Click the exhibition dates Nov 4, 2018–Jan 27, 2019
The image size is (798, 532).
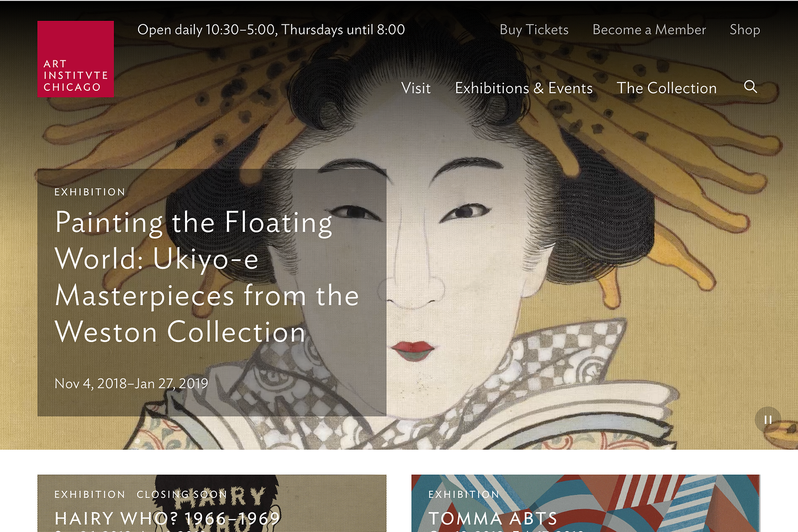click(x=131, y=383)
